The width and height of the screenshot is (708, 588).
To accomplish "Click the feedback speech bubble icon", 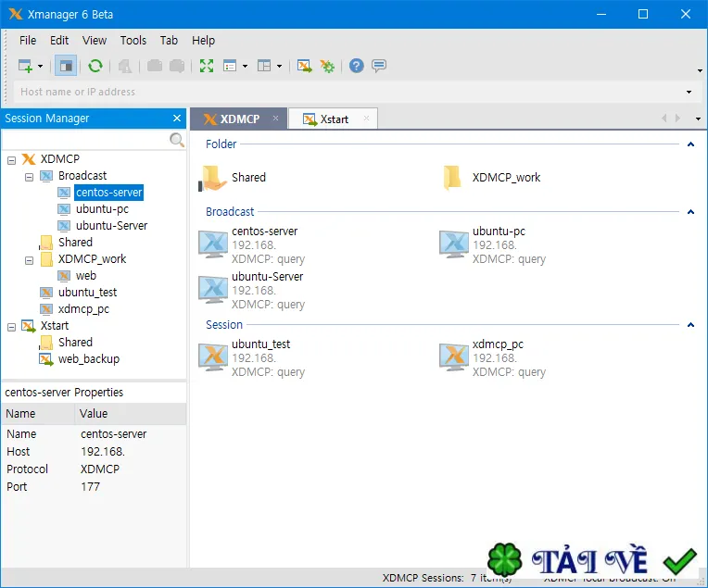I will pos(379,66).
